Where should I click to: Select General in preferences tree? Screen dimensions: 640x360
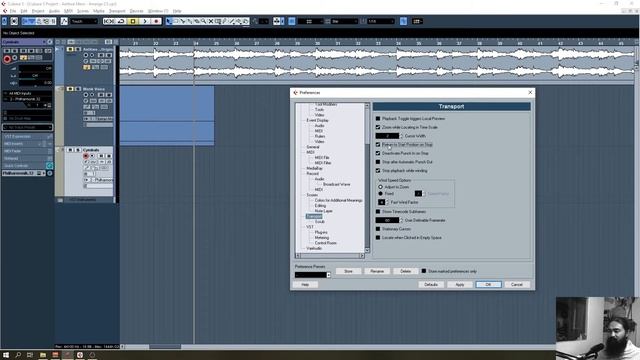pos(313,147)
